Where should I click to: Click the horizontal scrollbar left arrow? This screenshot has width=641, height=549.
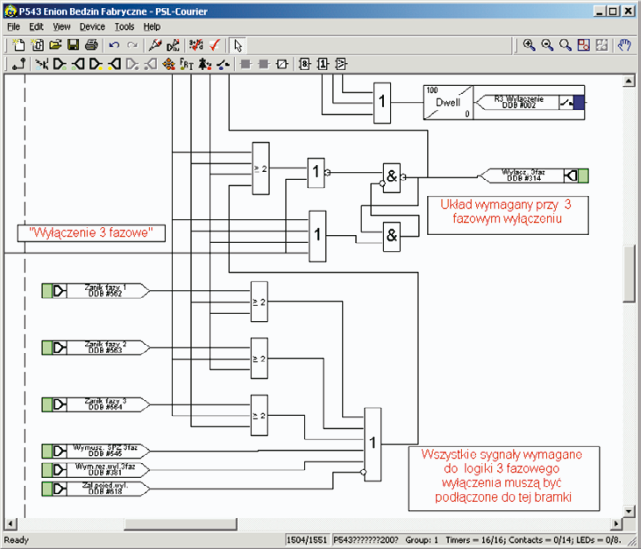coord(11,524)
